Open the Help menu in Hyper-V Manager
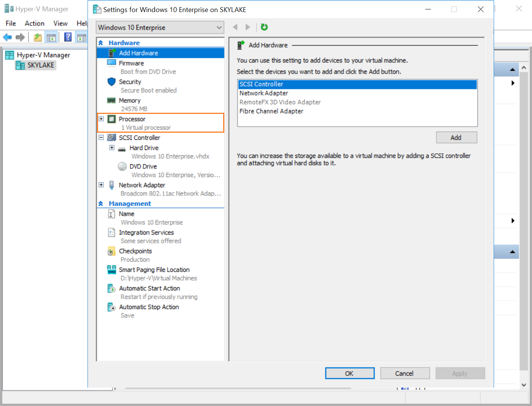 pos(82,23)
